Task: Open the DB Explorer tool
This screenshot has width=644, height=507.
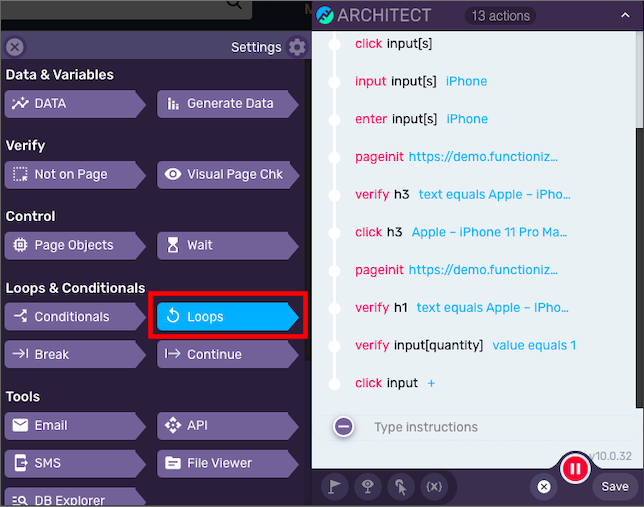Action: 75,497
